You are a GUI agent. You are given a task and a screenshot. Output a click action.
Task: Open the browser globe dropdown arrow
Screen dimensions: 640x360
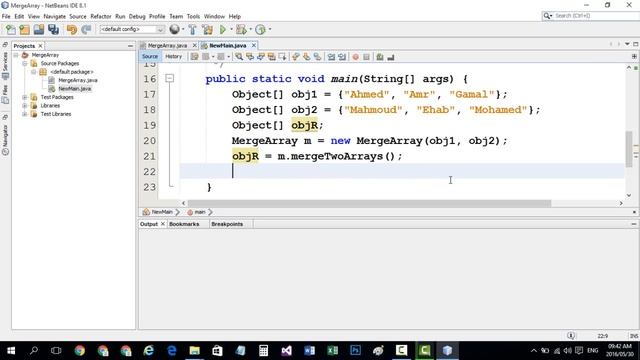click(182, 29)
